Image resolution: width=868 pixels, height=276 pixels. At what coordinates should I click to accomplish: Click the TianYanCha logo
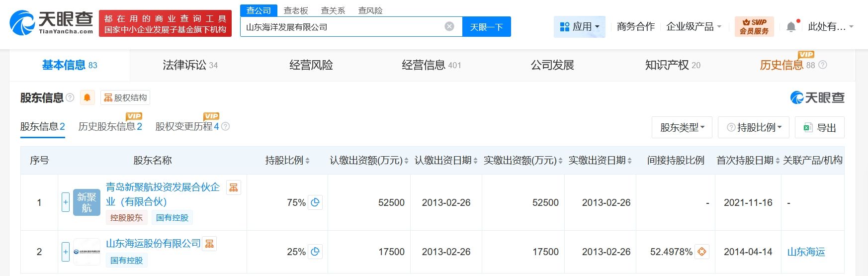coord(51,23)
